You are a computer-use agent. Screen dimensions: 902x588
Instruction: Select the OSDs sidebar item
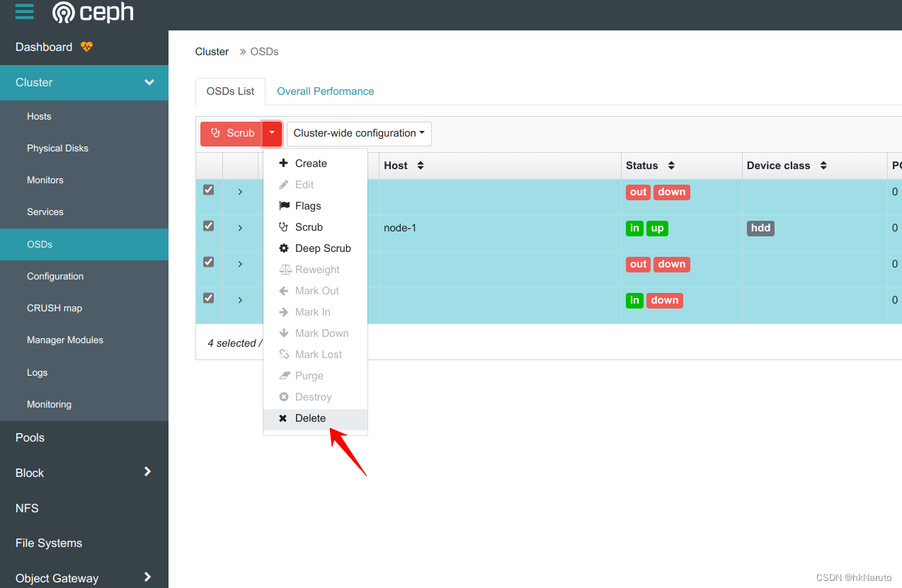click(84, 245)
